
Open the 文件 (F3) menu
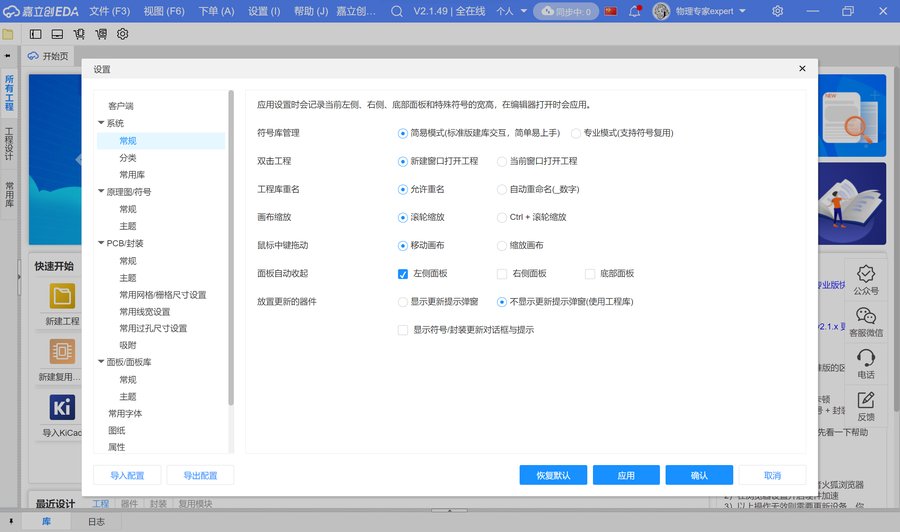click(110, 11)
